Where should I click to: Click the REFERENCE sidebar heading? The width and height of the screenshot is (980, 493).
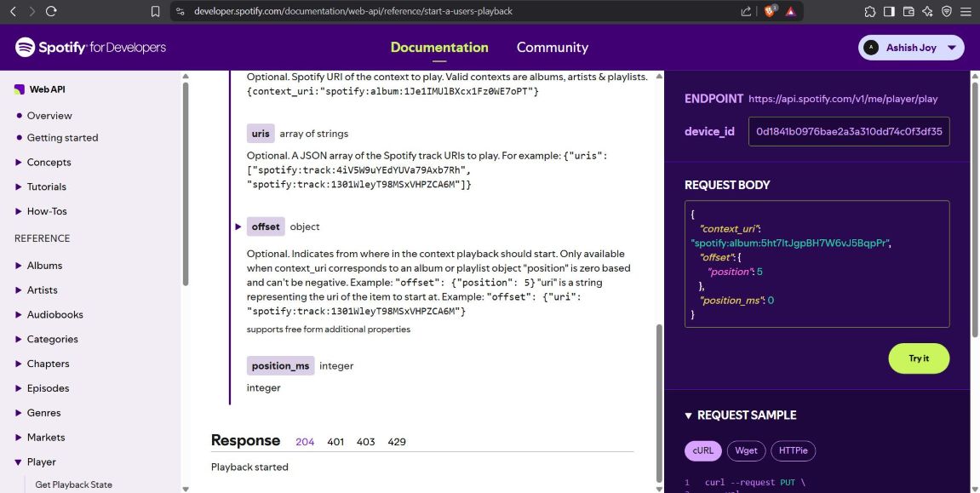click(42, 238)
